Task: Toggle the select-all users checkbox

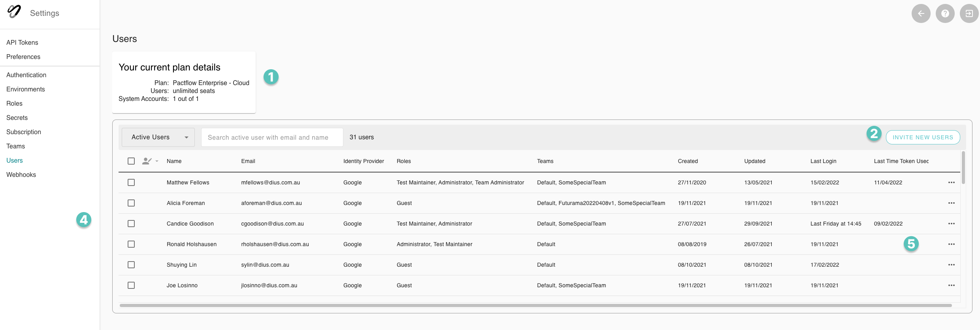Action: (131, 161)
